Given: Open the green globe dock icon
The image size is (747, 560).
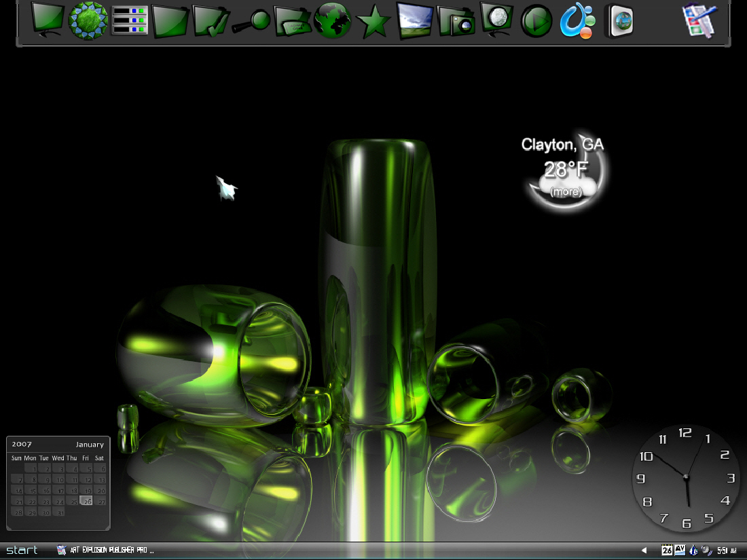Looking at the screenshot, I should [333, 20].
